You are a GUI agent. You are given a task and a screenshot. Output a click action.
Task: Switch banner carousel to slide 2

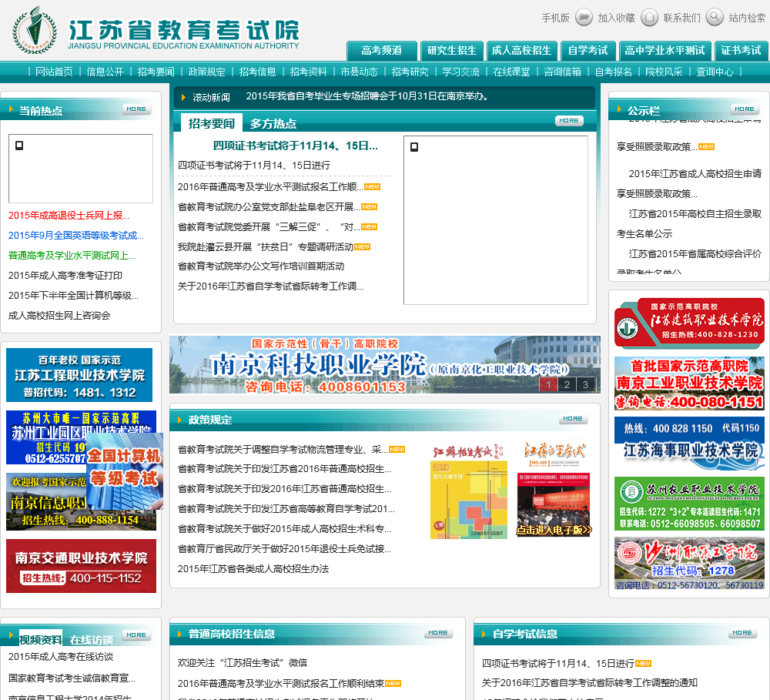566,385
